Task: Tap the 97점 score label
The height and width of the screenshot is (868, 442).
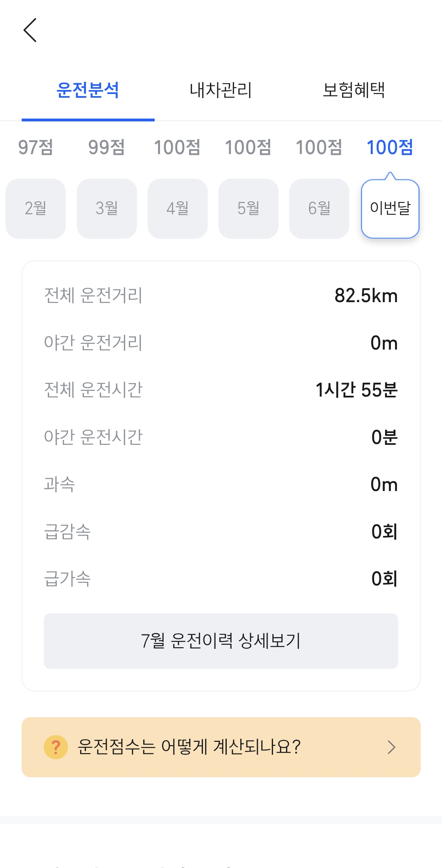Action: point(36,148)
